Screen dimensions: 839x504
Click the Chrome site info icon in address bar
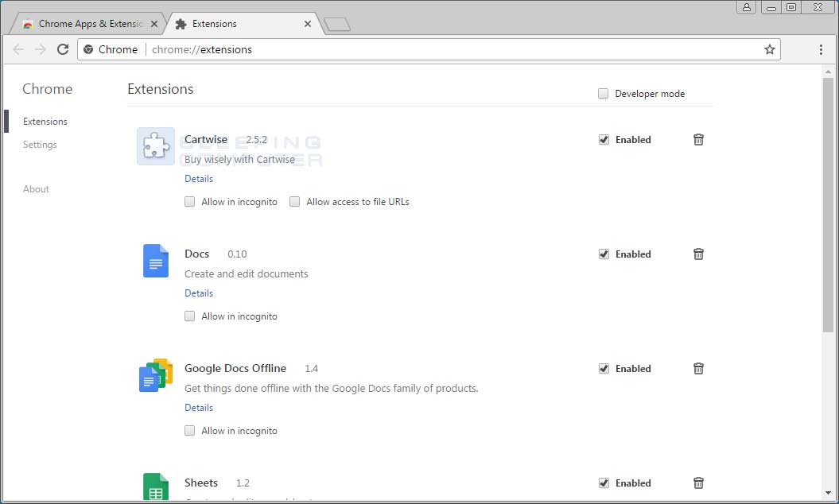pos(88,50)
